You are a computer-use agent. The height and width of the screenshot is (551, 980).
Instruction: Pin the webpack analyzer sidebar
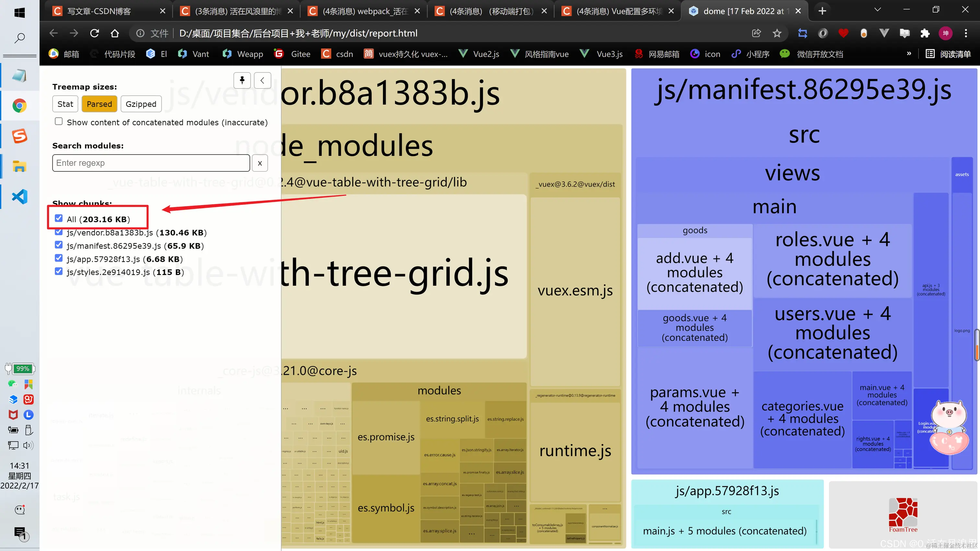pos(242,80)
